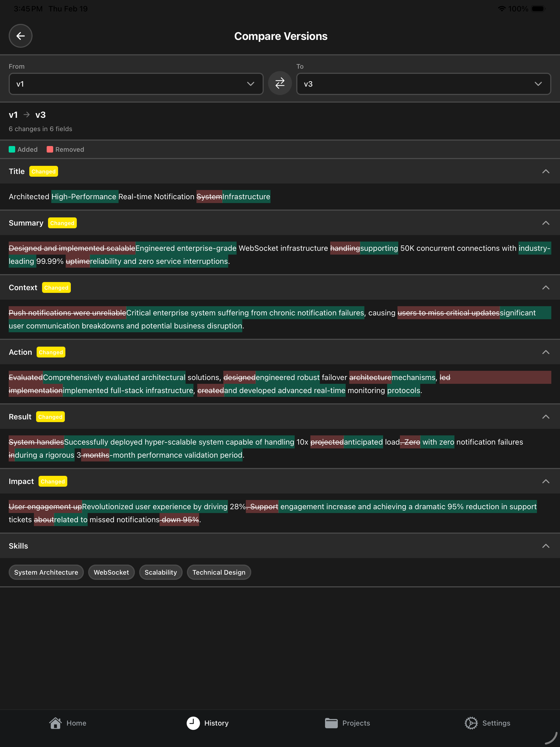Open the History tab
Image resolution: width=560 pixels, height=747 pixels.
coord(208,723)
